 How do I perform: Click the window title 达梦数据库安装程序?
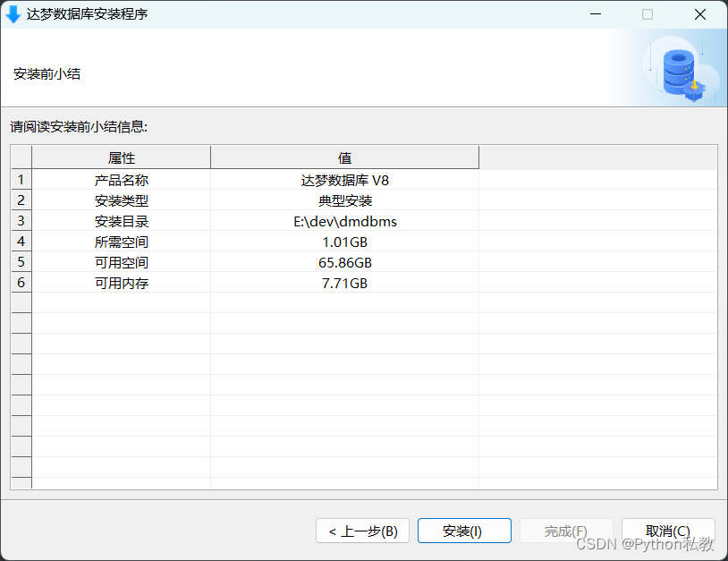click(x=87, y=14)
